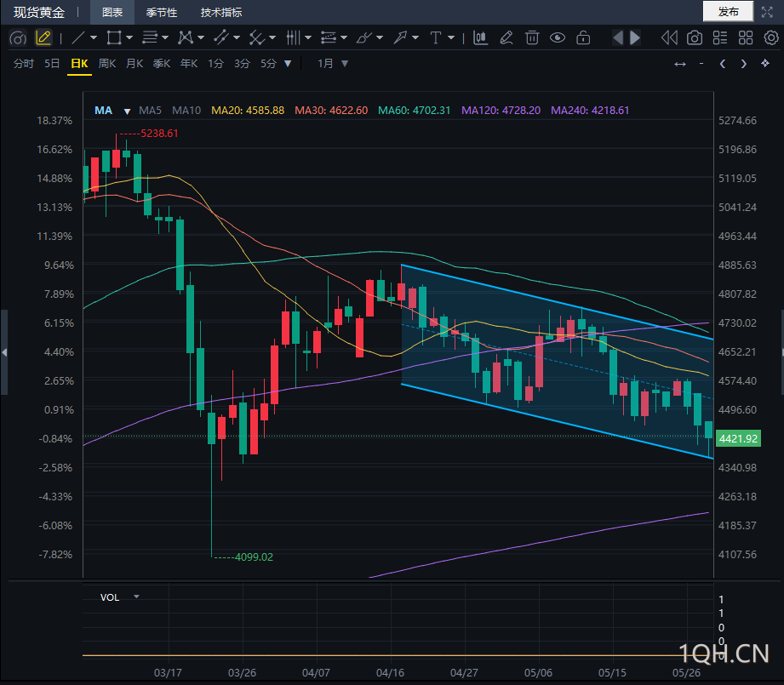The width and height of the screenshot is (784, 685).
Task: Step replay forward with right triangle
Action: [635, 38]
